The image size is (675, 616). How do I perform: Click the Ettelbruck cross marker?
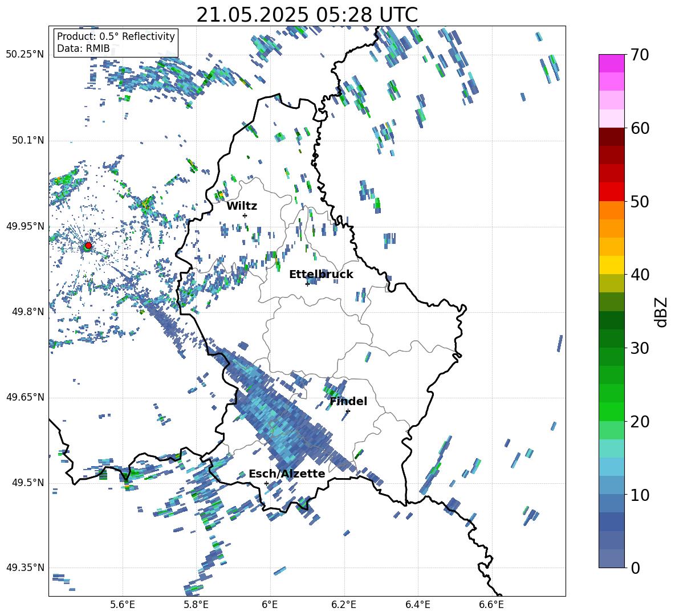click(307, 284)
